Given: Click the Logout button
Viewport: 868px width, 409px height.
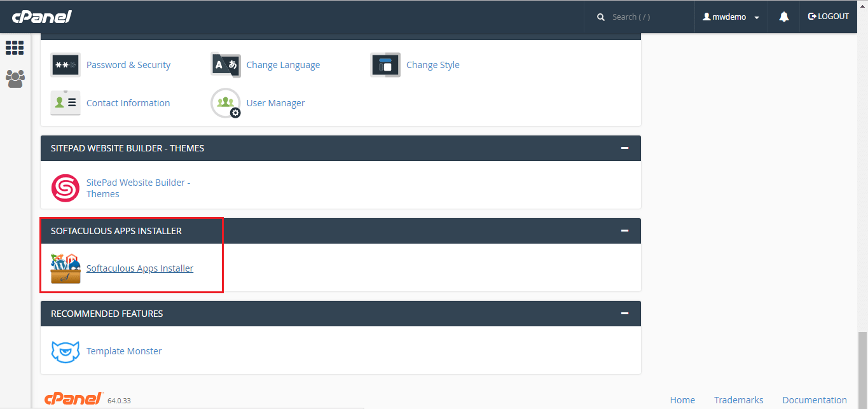Looking at the screenshot, I should [x=828, y=17].
